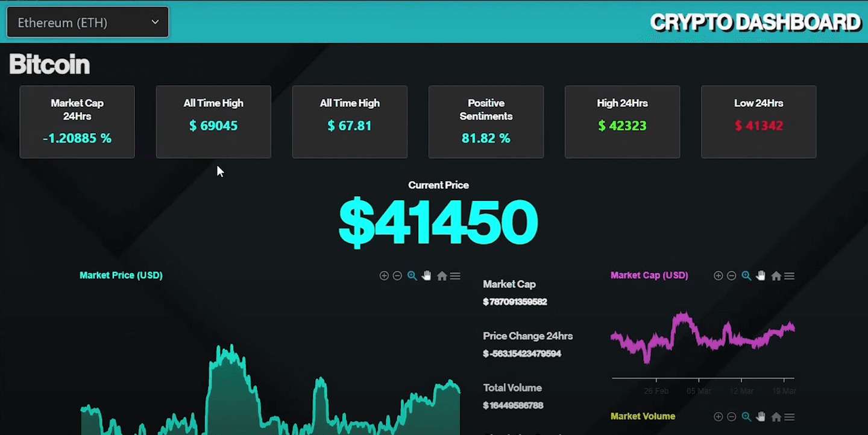
Task: Click the Market Cap (USD) chart title
Action: click(649, 275)
